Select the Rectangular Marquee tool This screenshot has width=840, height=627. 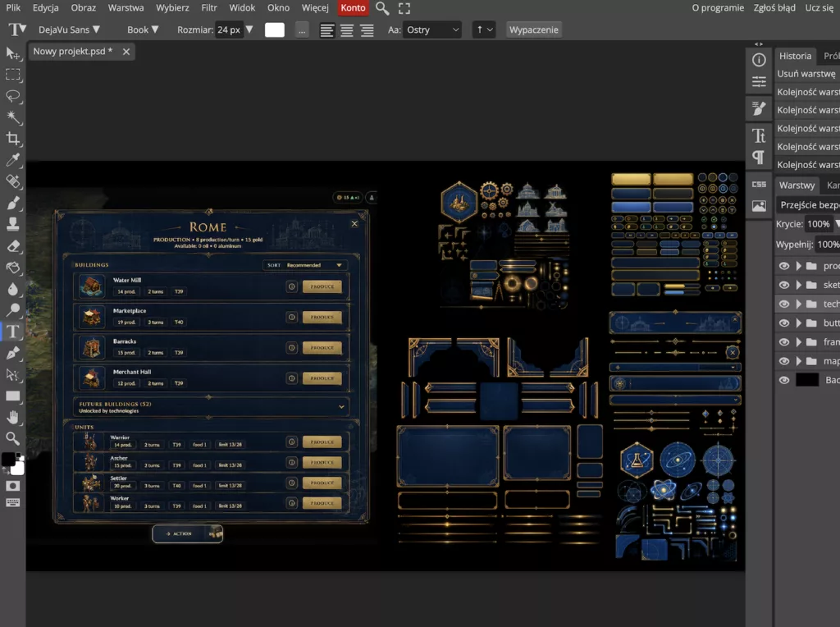13,75
